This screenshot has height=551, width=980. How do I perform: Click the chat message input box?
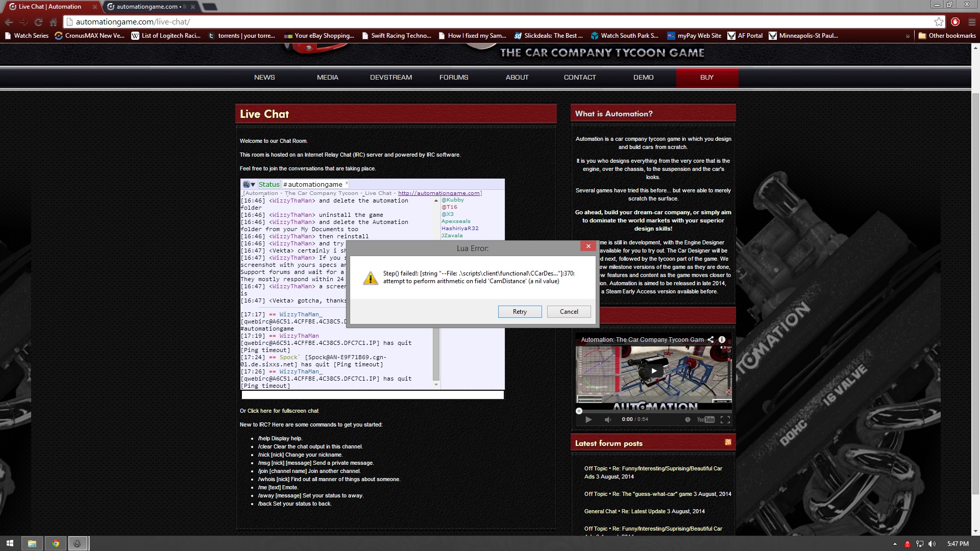373,395
